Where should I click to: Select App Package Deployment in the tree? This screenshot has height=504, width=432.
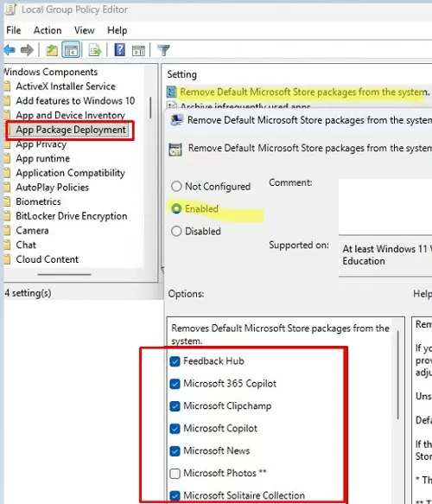pyautogui.click(x=71, y=130)
